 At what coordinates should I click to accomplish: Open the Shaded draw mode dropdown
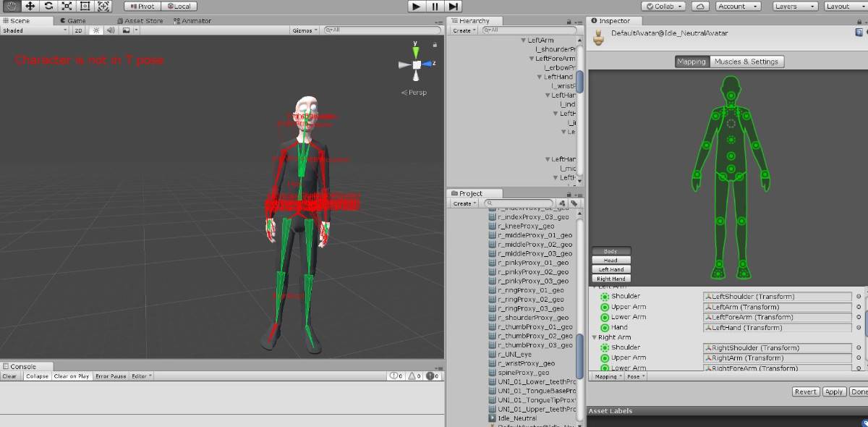click(x=34, y=30)
